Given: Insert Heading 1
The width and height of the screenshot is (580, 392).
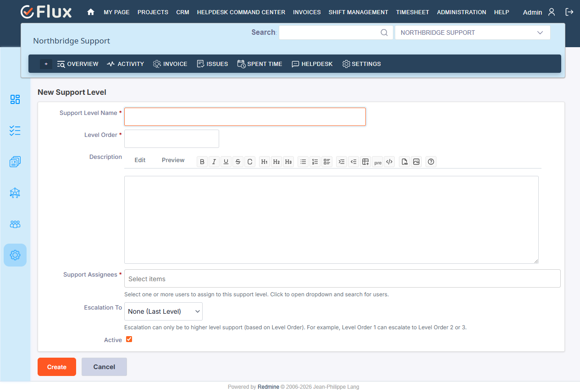Looking at the screenshot, I should click(x=265, y=162).
